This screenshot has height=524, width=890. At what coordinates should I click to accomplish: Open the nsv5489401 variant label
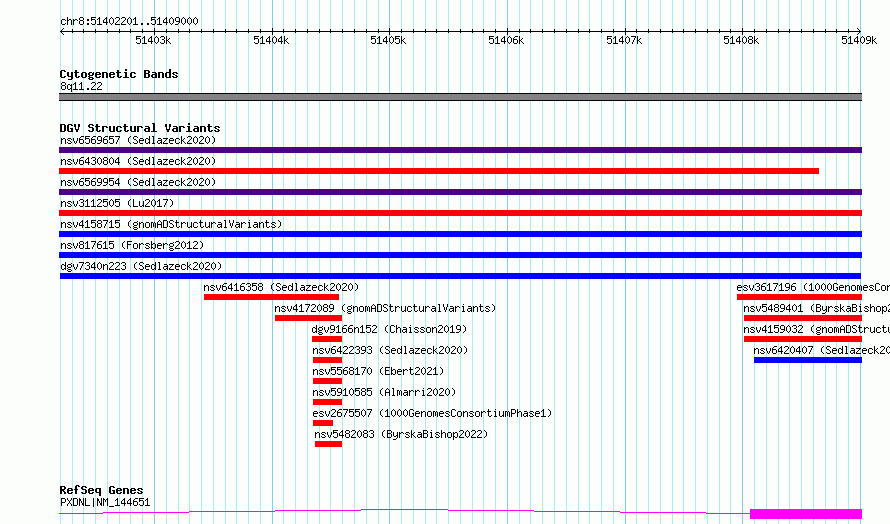point(816,308)
